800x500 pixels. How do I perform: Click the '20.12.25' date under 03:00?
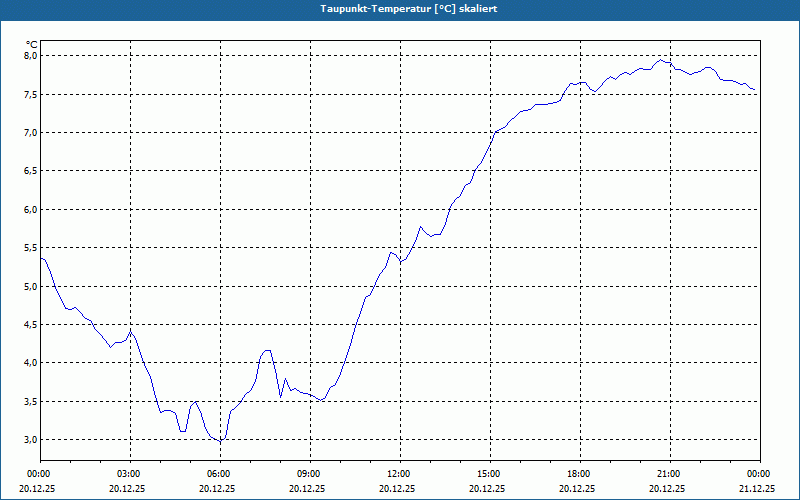click(x=127, y=488)
